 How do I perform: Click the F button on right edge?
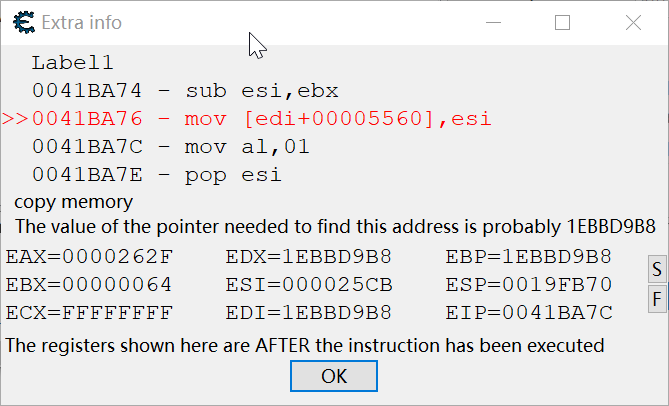pyautogui.click(x=657, y=299)
